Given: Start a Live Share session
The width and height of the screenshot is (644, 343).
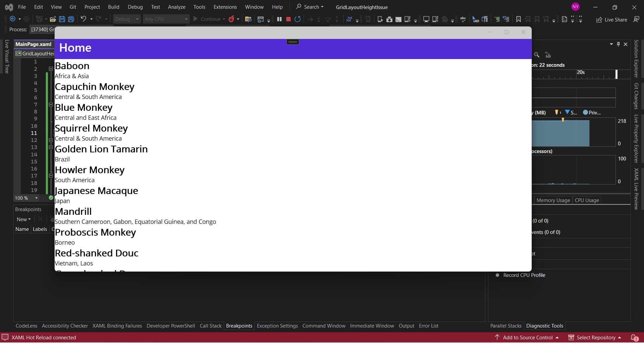Looking at the screenshot, I should click(x=611, y=19).
